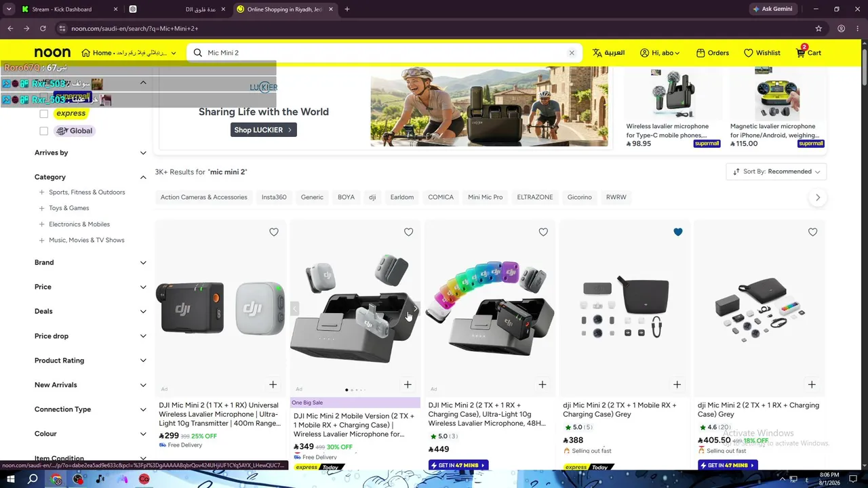This screenshot has height=488, width=868.
Task: Open Windows taskbar search
Action: pos(33,479)
